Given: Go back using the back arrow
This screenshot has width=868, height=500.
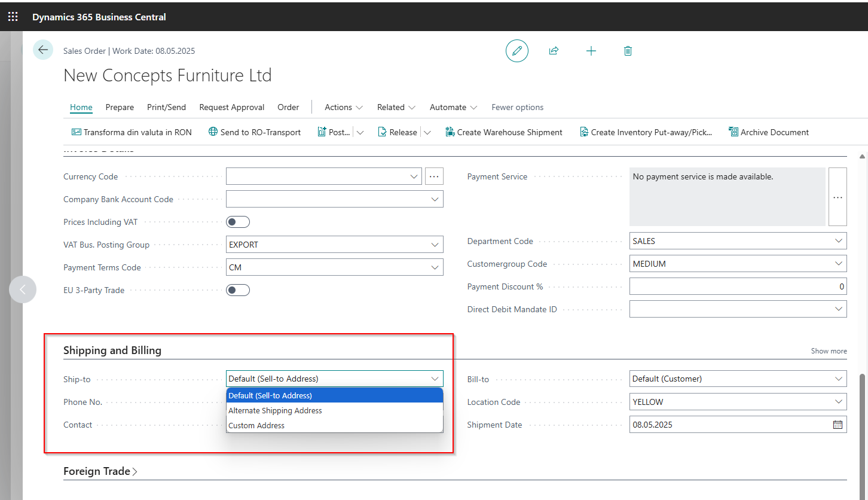Looking at the screenshot, I should pyautogui.click(x=43, y=50).
